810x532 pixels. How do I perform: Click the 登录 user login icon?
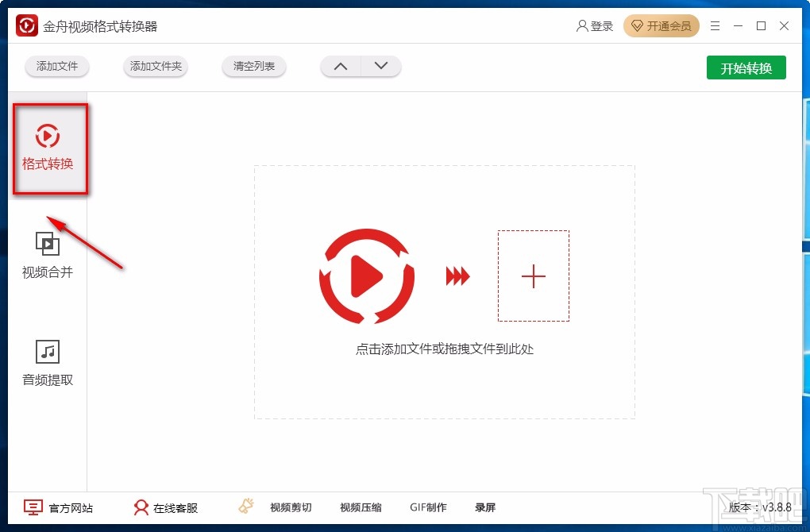point(583,25)
